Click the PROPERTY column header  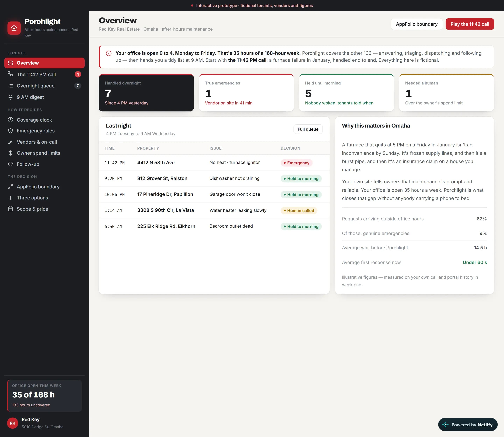[x=148, y=148]
